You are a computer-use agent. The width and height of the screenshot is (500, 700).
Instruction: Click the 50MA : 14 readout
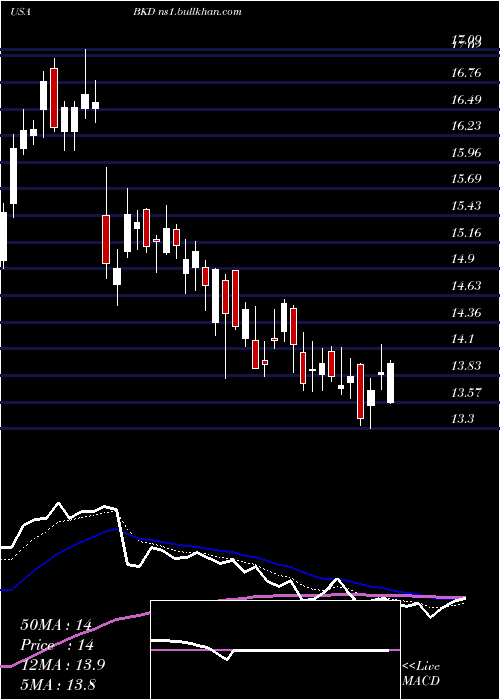tap(56, 625)
